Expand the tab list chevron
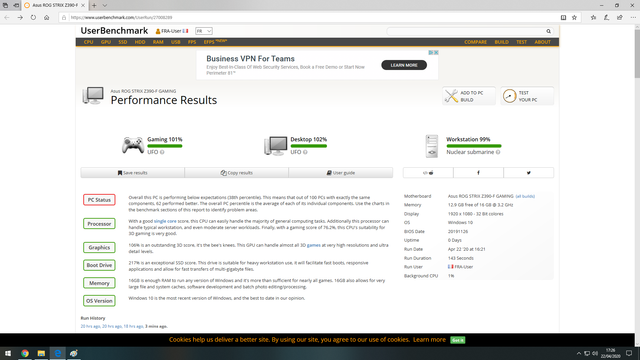This screenshot has height=360, width=640. (104, 5)
